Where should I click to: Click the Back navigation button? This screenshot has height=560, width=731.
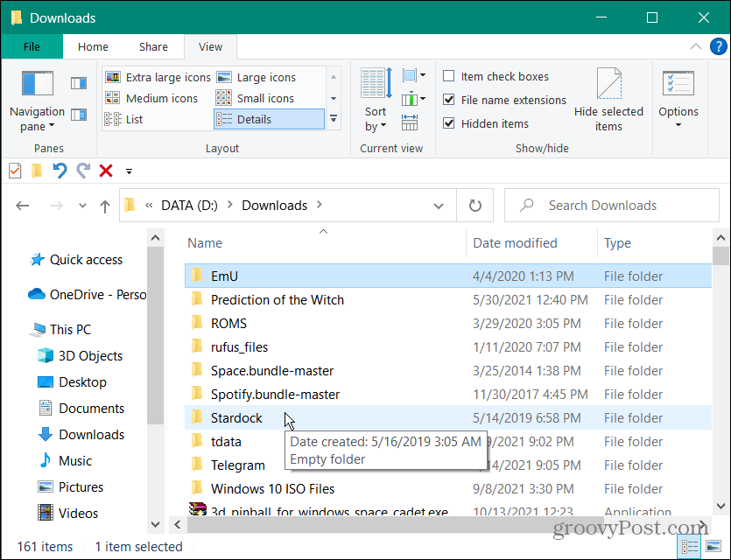23,205
